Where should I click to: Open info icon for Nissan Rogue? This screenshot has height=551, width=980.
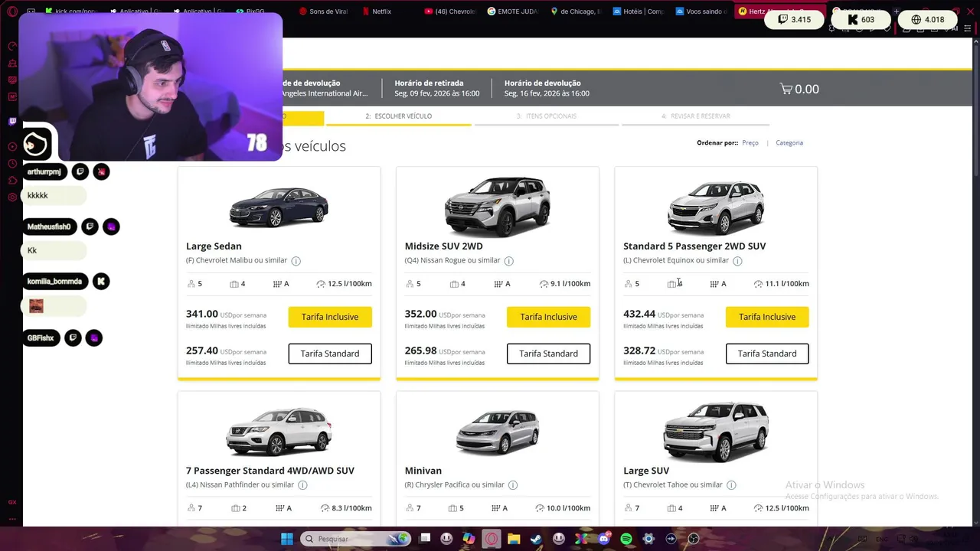[x=508, y=261]
